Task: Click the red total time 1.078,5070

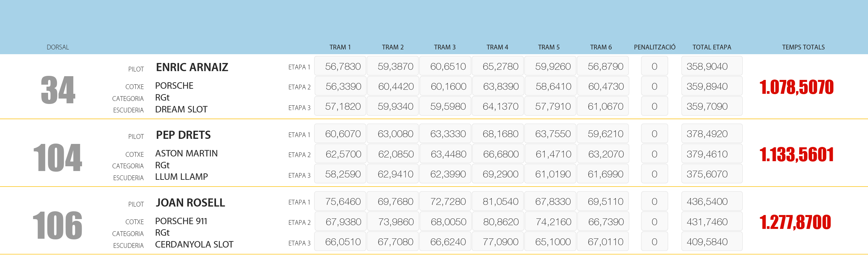Action: tap(796, 87)
